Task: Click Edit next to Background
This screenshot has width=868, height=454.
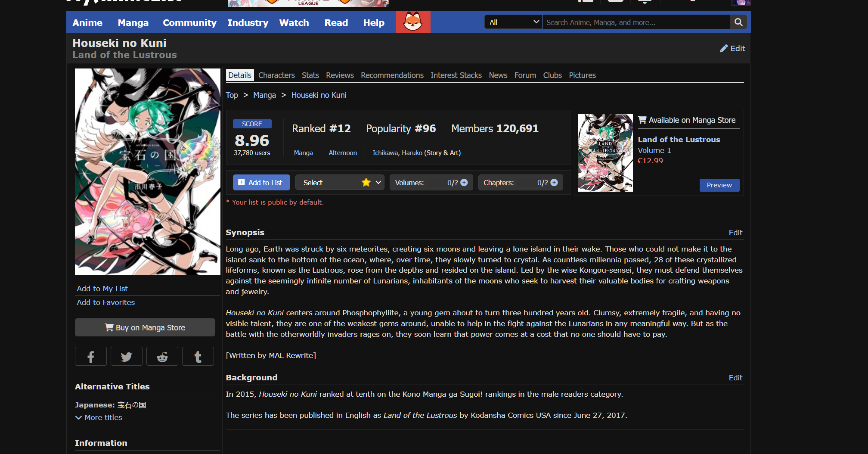Action: 735,378
